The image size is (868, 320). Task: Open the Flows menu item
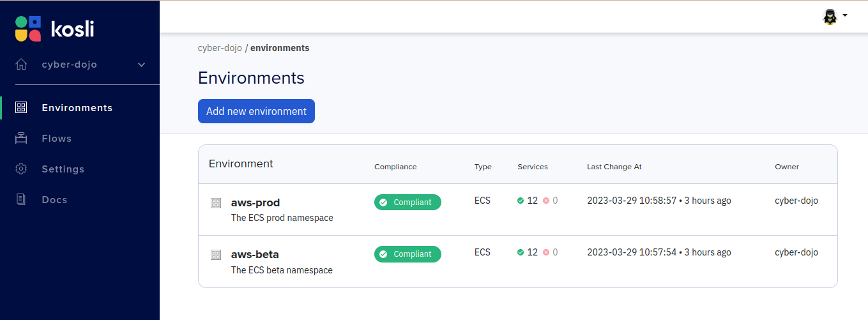click(56, 139)
